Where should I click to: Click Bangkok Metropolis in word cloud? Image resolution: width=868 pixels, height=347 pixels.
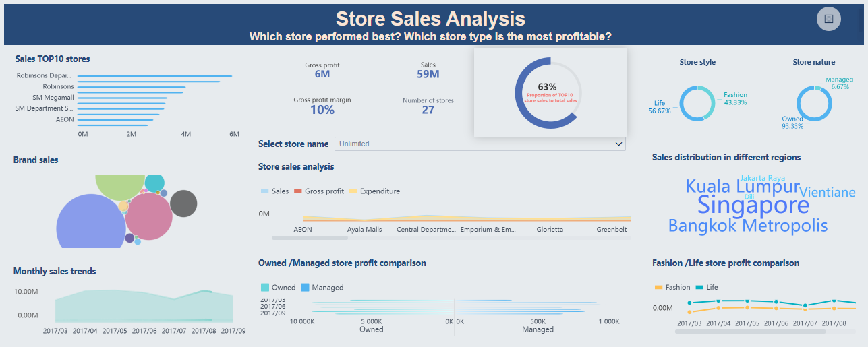[x=747, y=226]
